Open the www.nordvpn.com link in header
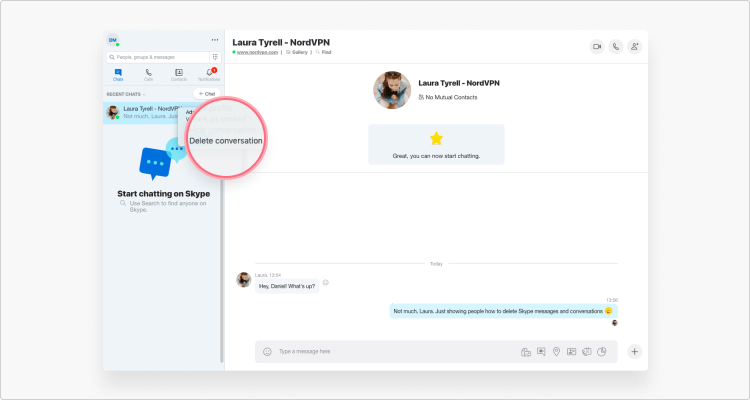 257,52
